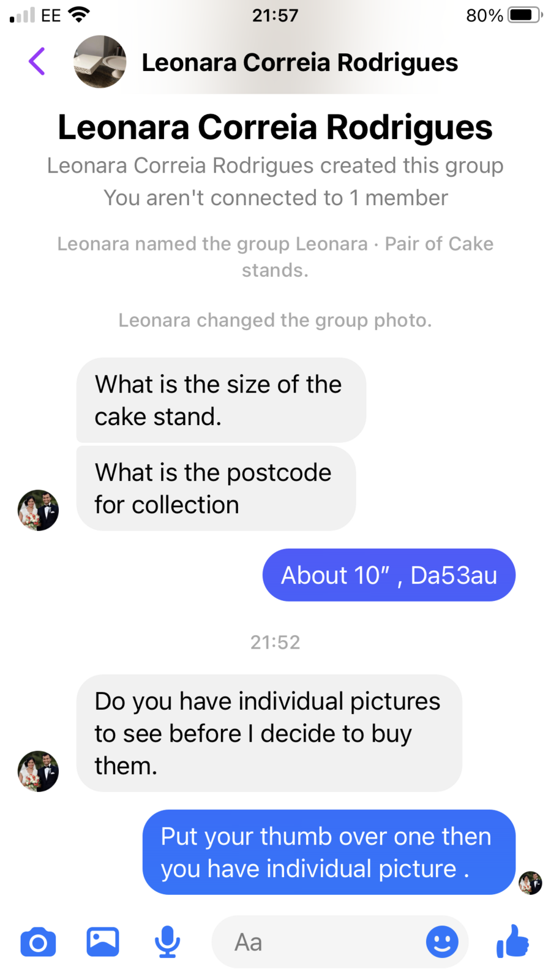Tap the large group name heading

click(x=275, y=127)
